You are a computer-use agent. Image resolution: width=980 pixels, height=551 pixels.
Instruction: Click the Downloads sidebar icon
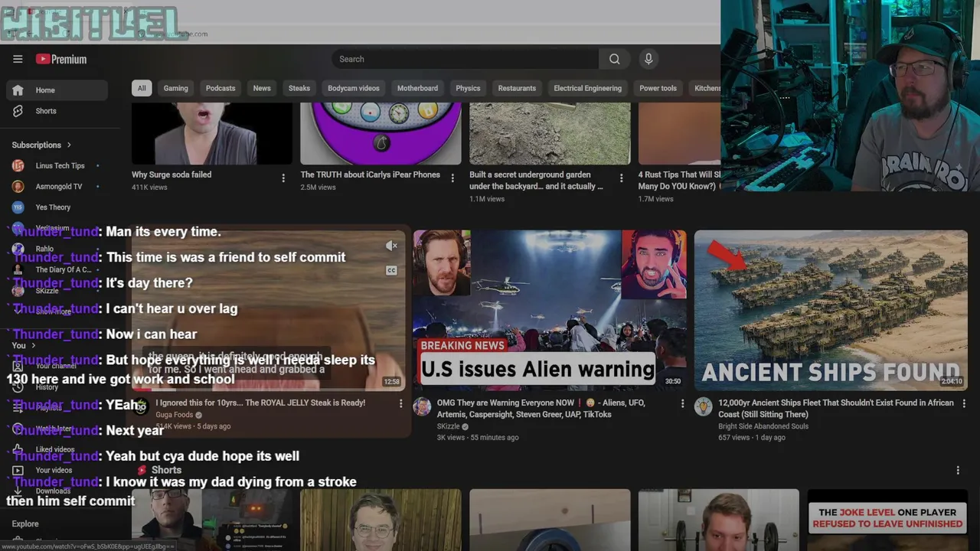pyautogui.click(x=18, y=491)
